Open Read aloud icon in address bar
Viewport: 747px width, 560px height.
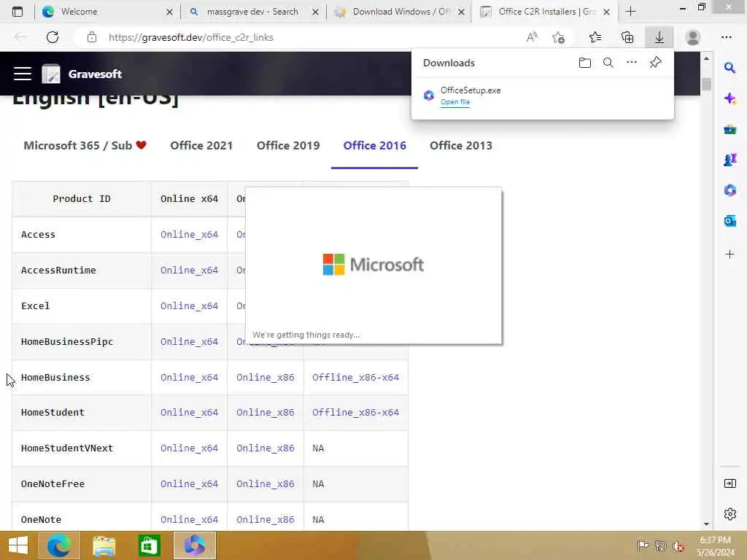(x=532, y=37)
